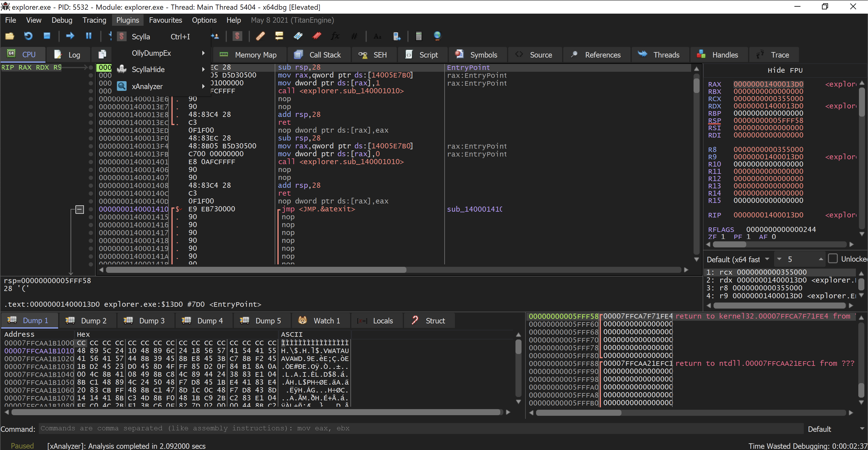Restart the debuggee with the restart arrow
The height and width of the screenshot is (450, 868).
click(28, 36)
